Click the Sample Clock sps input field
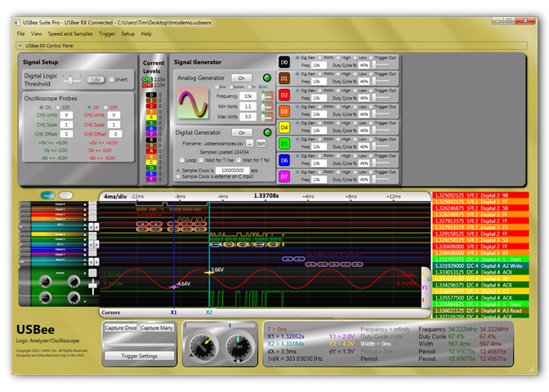Screen dimensions: 549x392 [x=233, y=170]
